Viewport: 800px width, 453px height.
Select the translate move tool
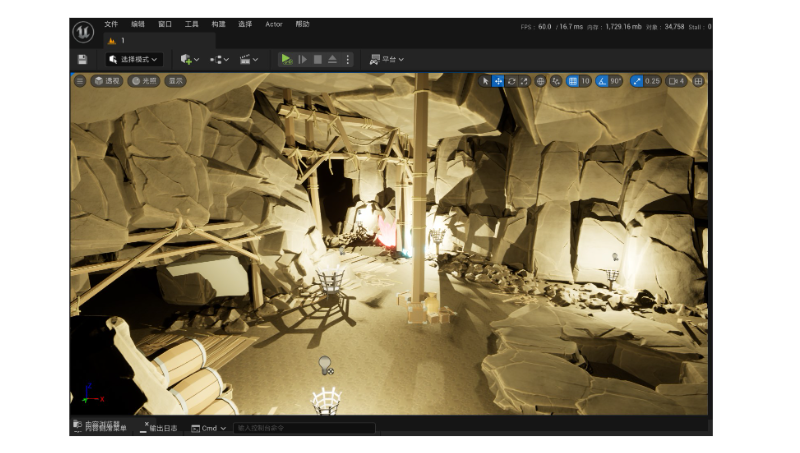pos(498,81)
